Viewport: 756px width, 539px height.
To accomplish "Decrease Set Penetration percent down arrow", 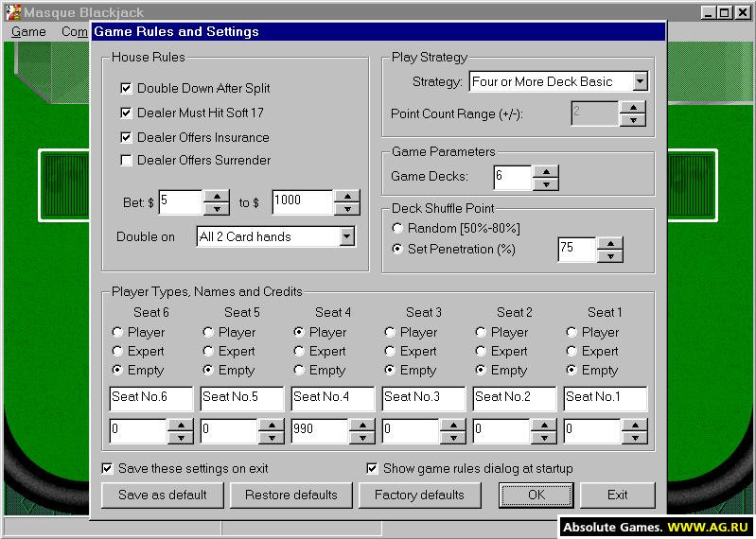I will pos(610,256).
